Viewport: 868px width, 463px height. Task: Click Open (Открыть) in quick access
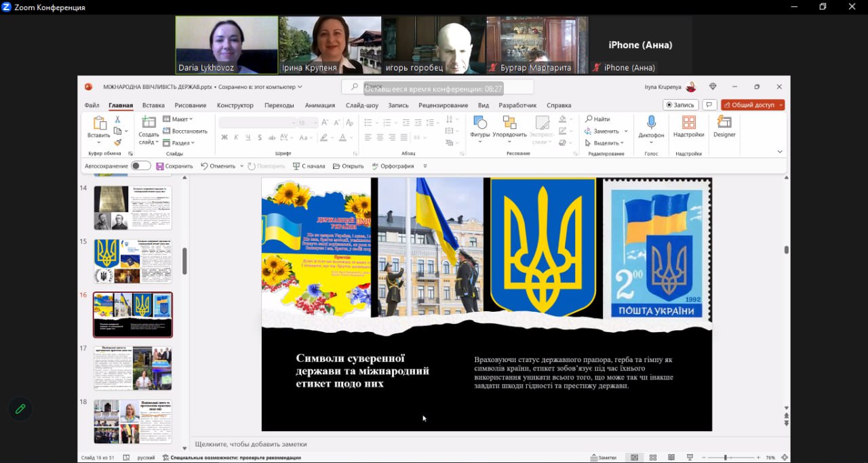[348, 166]
